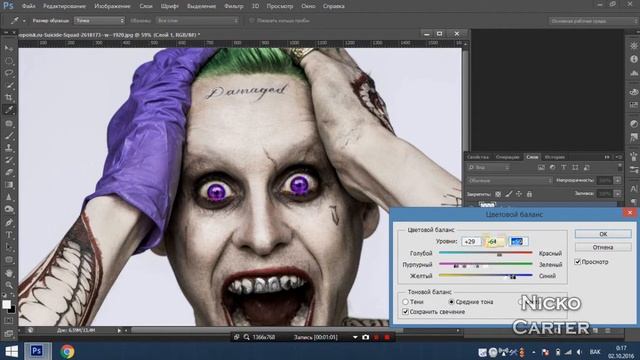Select the Средние тона radio button
The width and height of the screenshot is (640, 360).
[451, 302]
